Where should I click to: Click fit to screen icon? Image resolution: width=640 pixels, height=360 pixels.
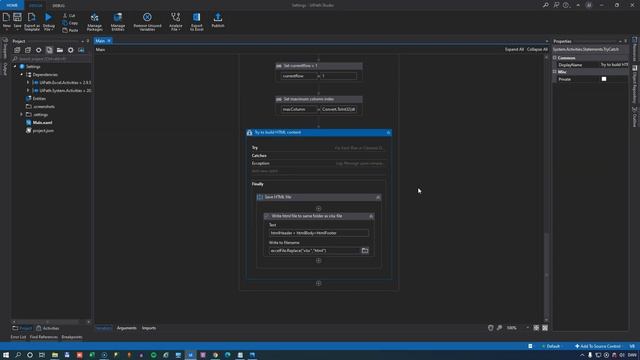coord(536,328)
